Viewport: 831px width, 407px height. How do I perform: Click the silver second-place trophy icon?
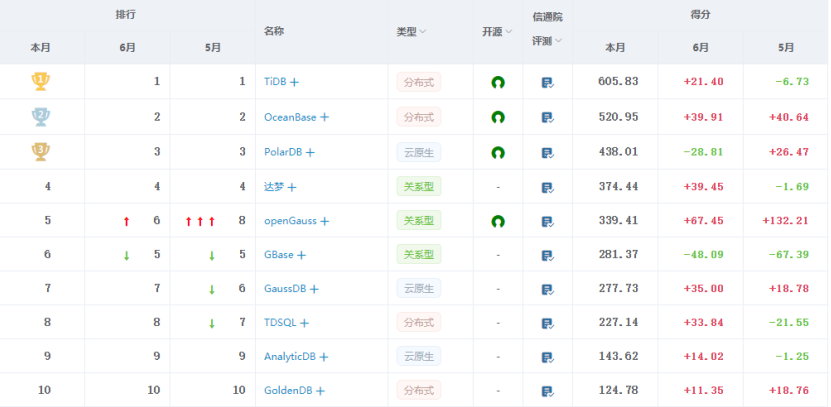(40, 117)
